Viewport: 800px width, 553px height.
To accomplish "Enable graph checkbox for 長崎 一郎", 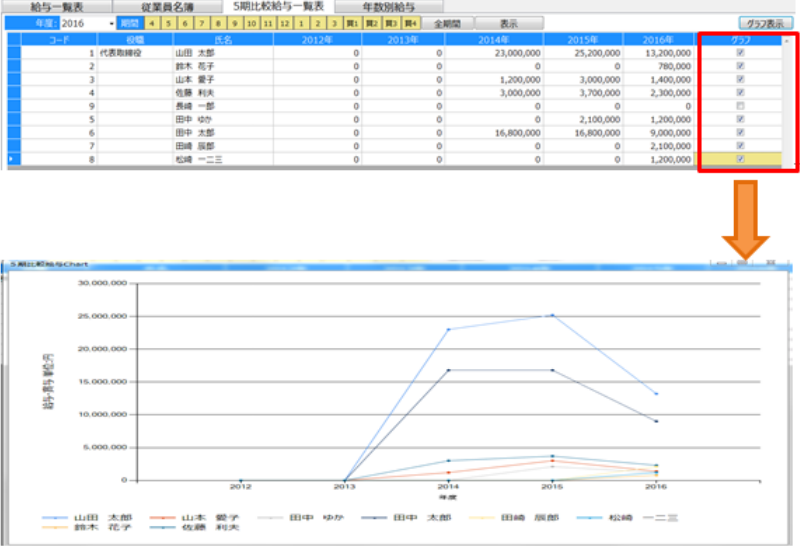I will pyautogui.click(x=740, y=105).
